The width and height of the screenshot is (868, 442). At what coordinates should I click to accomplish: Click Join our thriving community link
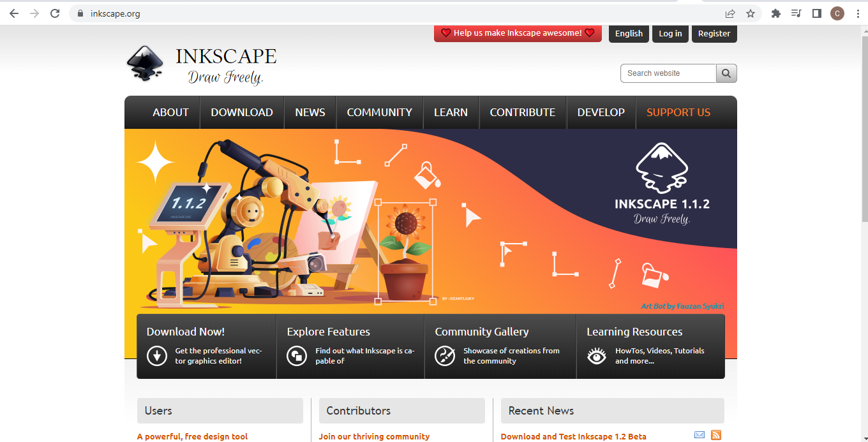pos(375,437)
